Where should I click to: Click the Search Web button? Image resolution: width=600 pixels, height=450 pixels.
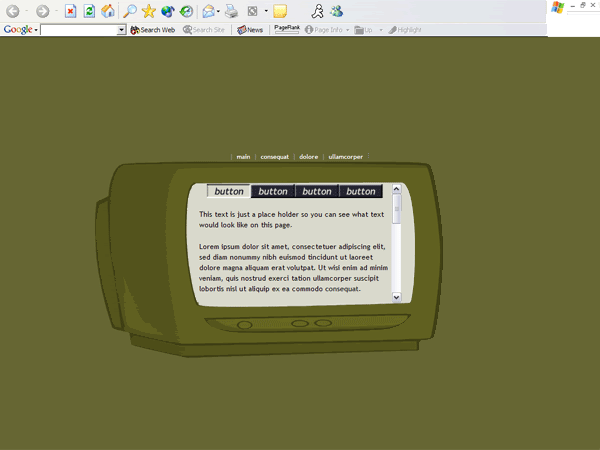153,30
